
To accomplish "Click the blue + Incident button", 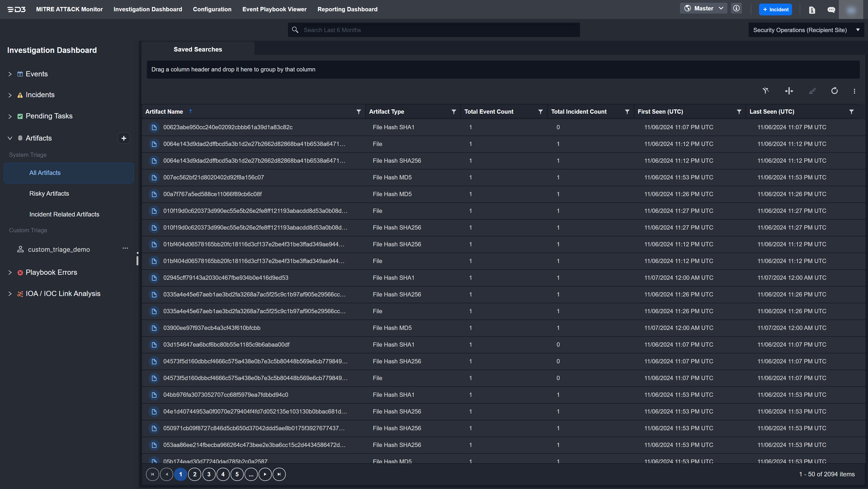I will pos(775,9).
